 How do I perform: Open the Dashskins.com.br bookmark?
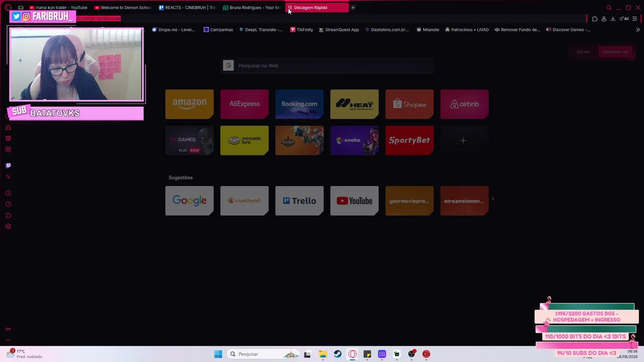coord(386,30)
